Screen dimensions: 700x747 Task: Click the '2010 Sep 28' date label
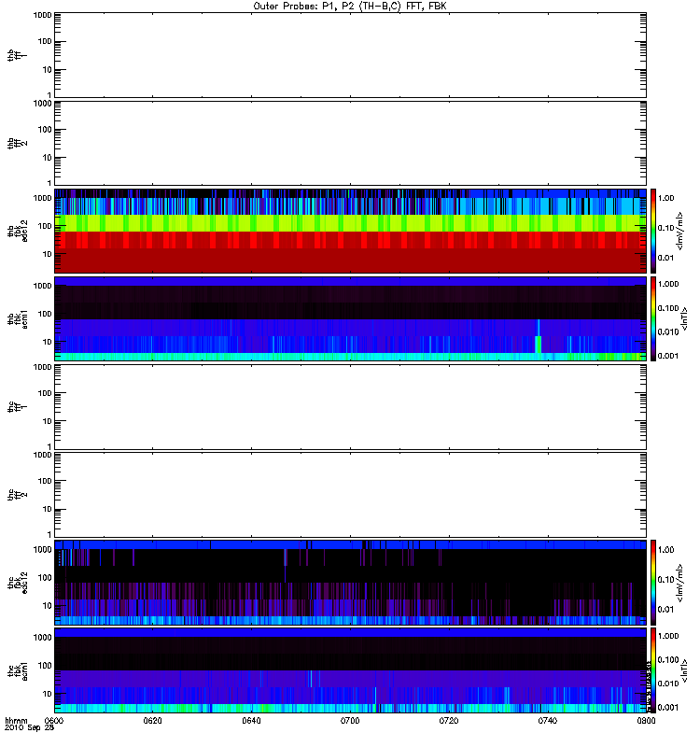(29, 728)
